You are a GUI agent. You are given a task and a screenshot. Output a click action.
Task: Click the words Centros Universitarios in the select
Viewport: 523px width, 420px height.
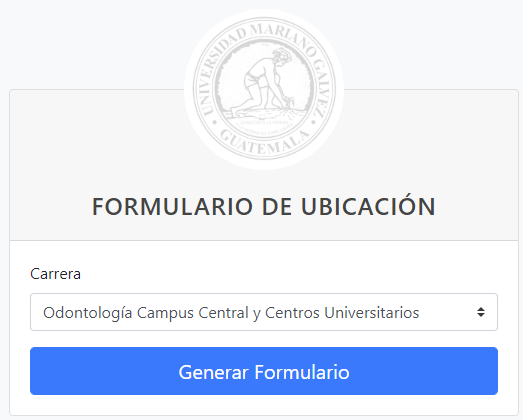pyautogui.click(x=342, y=313)
